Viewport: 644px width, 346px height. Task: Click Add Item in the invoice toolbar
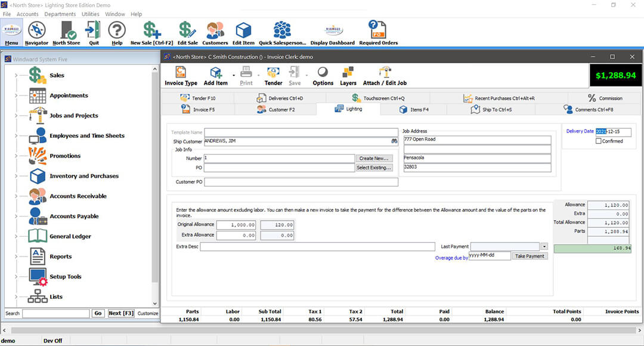(215, 75)
